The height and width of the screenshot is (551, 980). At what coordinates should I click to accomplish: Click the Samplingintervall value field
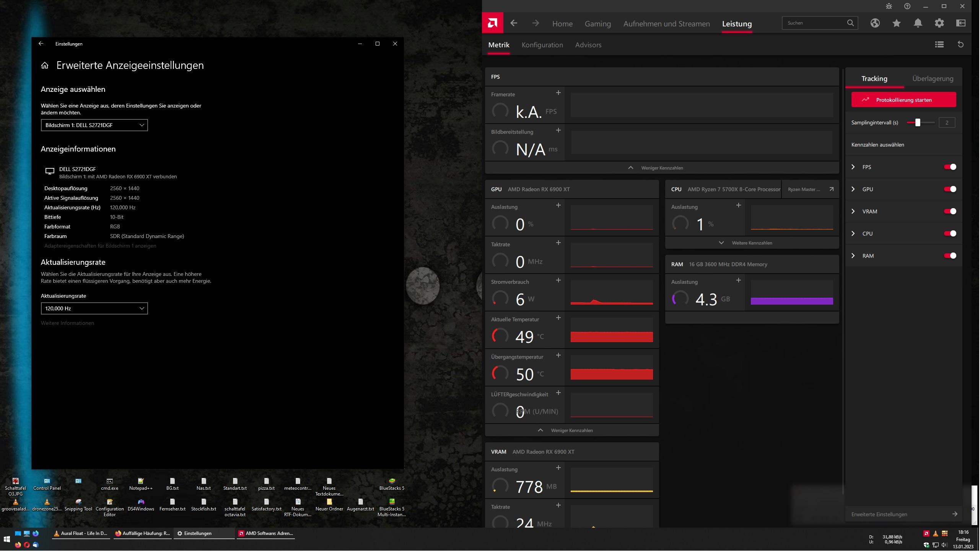pos(947,122)
